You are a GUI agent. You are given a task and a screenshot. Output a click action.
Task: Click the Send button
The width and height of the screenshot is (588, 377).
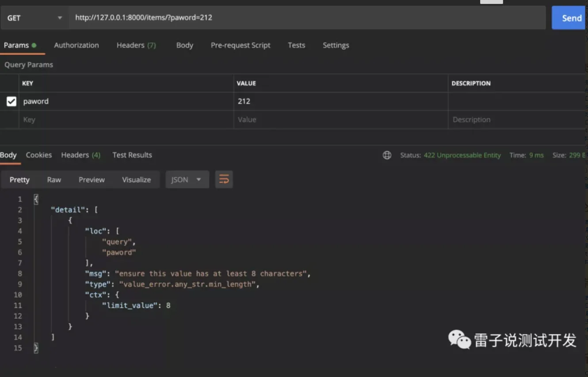(x=569, y=18)
